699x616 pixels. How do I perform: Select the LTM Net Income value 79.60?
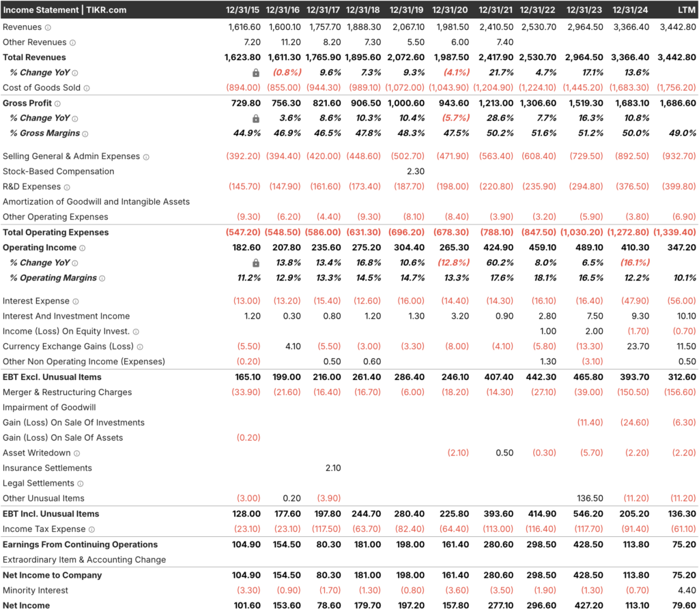click(x=683, y=606)
